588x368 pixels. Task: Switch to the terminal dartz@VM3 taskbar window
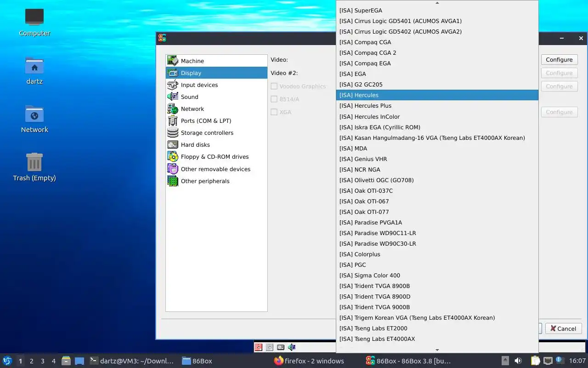point(132,361)
